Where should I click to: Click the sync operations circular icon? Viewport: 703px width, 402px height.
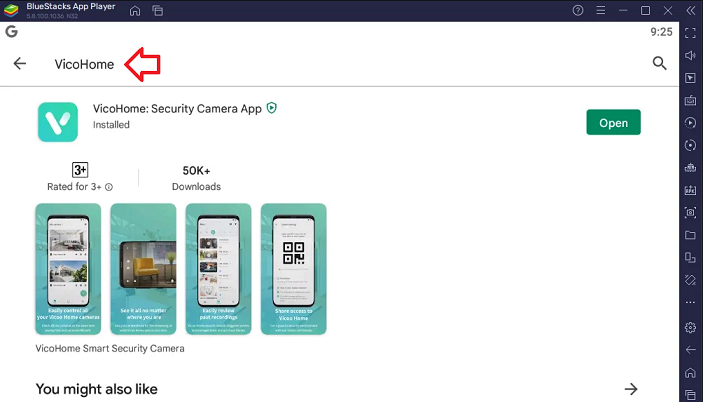point(690,145)
